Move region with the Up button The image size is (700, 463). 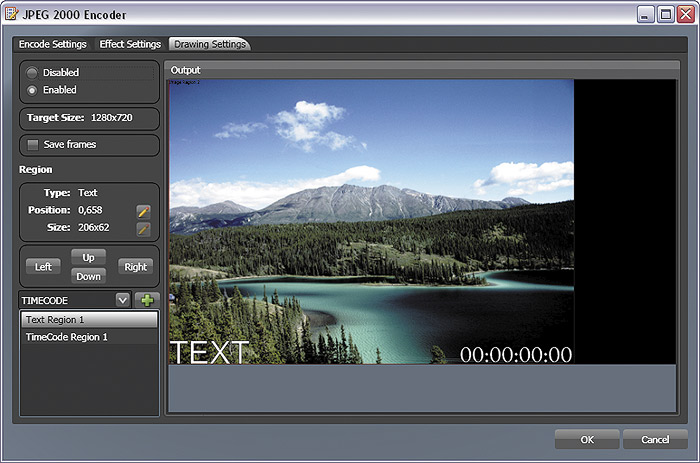click(x=88, y=257)
